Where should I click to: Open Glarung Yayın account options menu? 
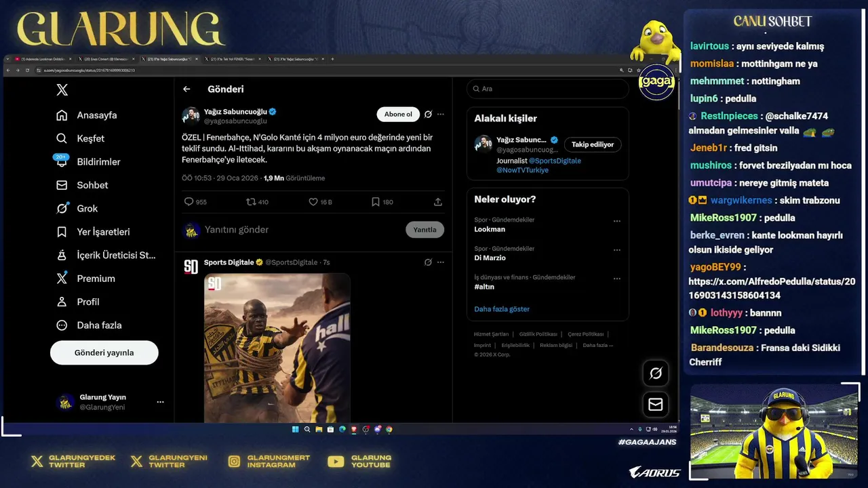(x=160, y=402)
